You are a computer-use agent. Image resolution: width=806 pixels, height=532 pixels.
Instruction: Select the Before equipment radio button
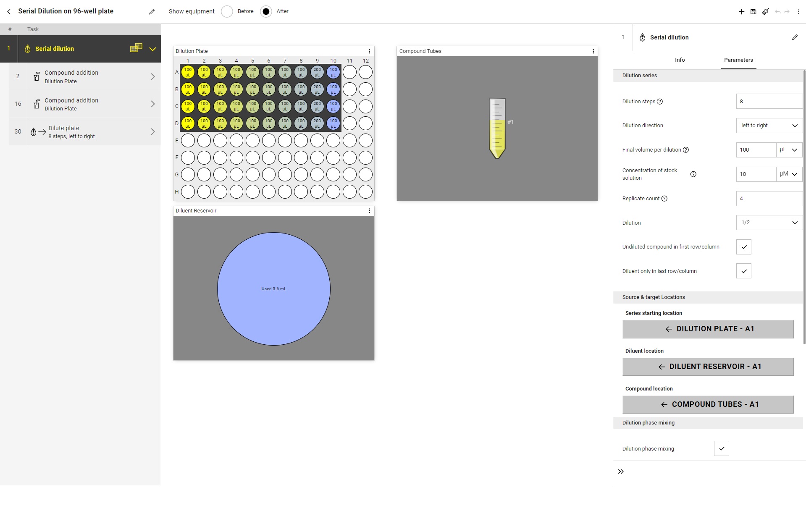227,11
